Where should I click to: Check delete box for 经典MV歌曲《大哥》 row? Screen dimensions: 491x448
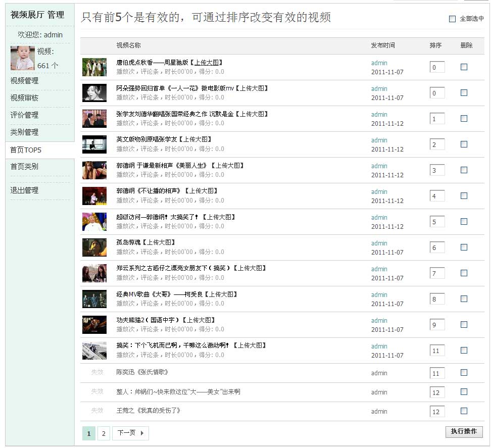[464, 298]
